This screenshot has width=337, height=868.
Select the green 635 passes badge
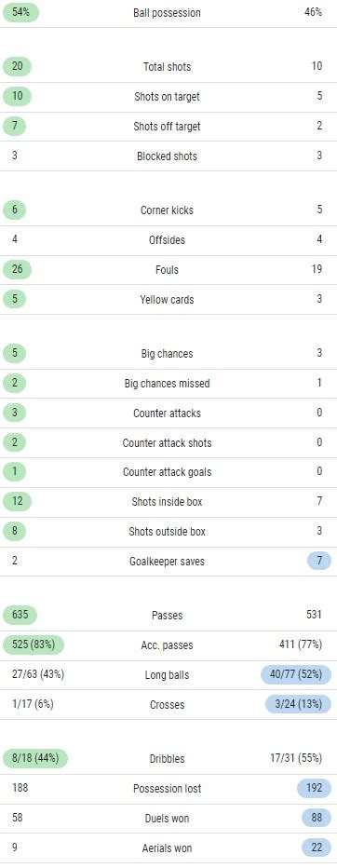[20, 615]
